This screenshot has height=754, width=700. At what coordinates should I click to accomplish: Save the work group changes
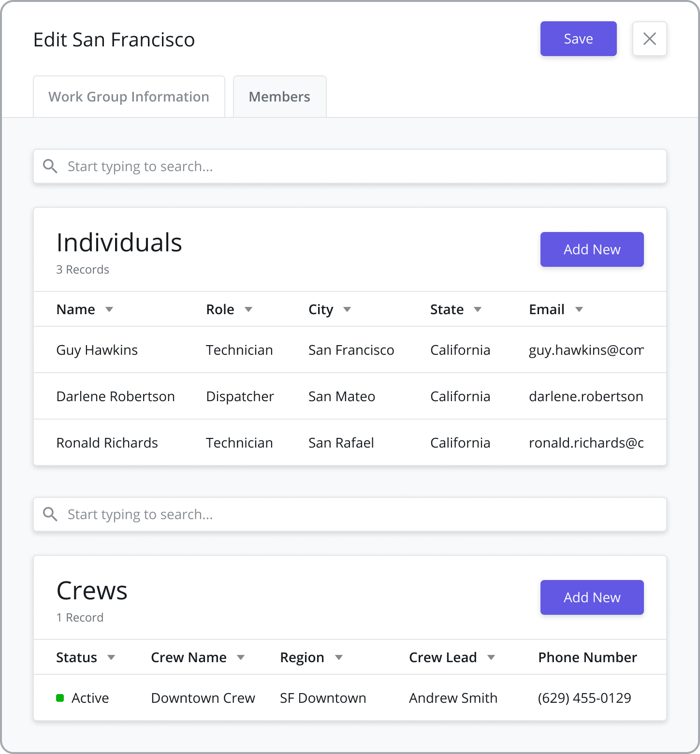pos(579,39)
